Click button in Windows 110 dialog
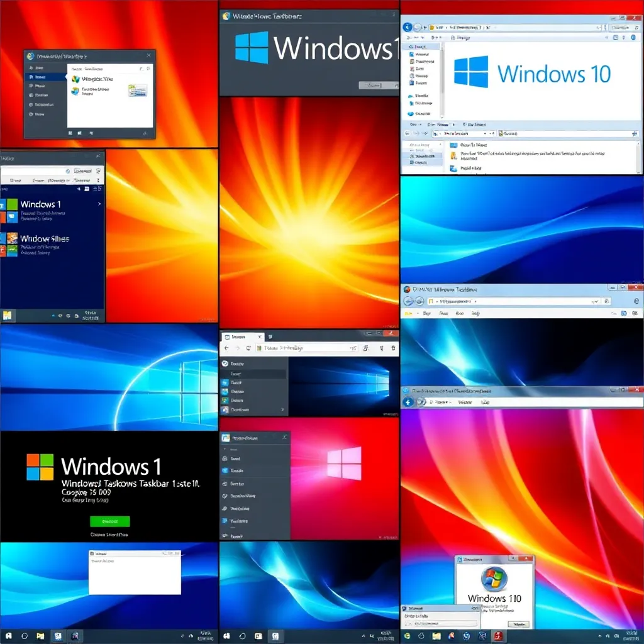Screen dimensions: 644x644 tap(519, 624)
